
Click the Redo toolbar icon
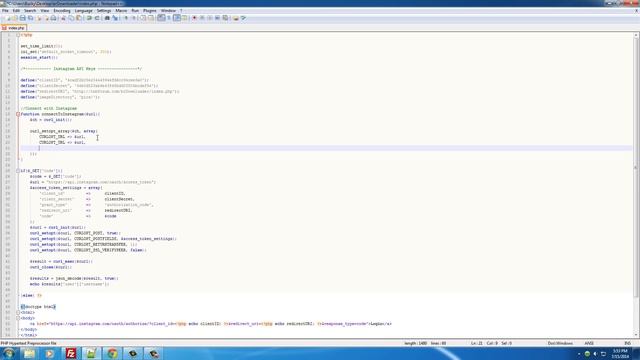coord(97,18)
